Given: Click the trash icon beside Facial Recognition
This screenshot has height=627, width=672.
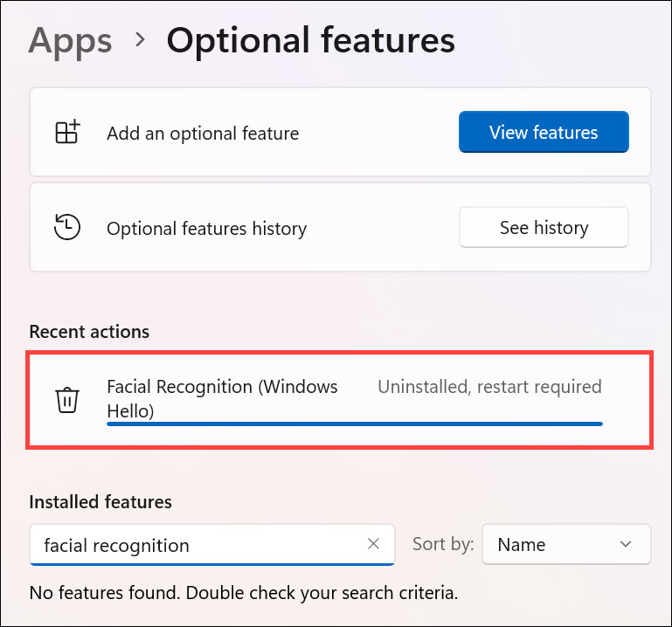Looking at the screenshot, I should click(x=67, y=400).
